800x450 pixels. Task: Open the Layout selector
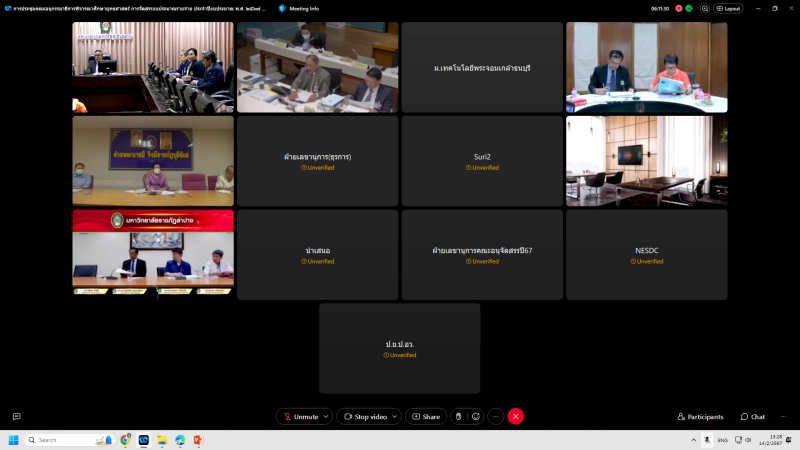(x=728, y=8)
